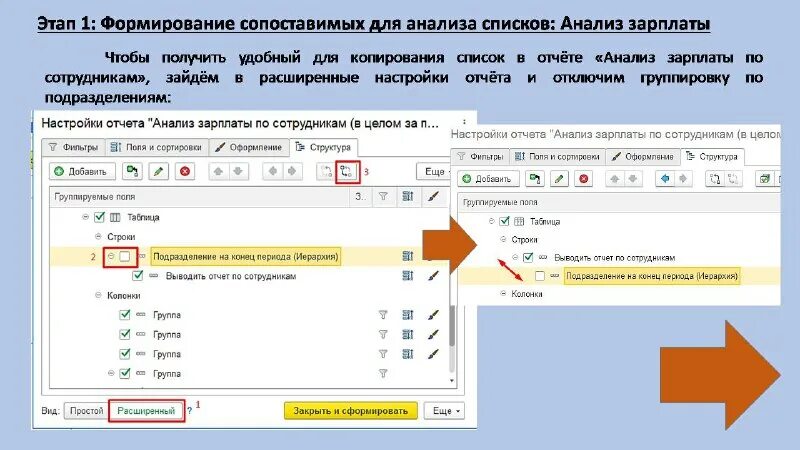Viewport: 800px width, 450px height.
Task: Click move-down arrow in left window toolbar
Action: 238,171
